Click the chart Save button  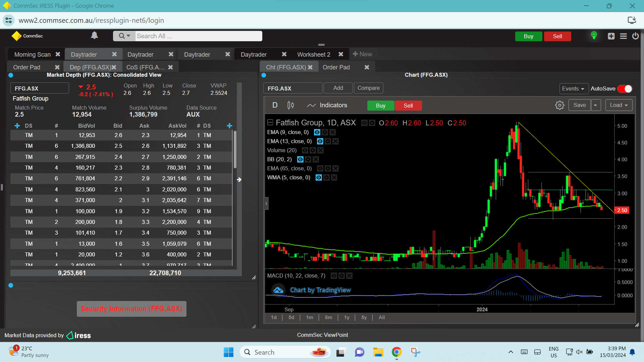(579, 105)
